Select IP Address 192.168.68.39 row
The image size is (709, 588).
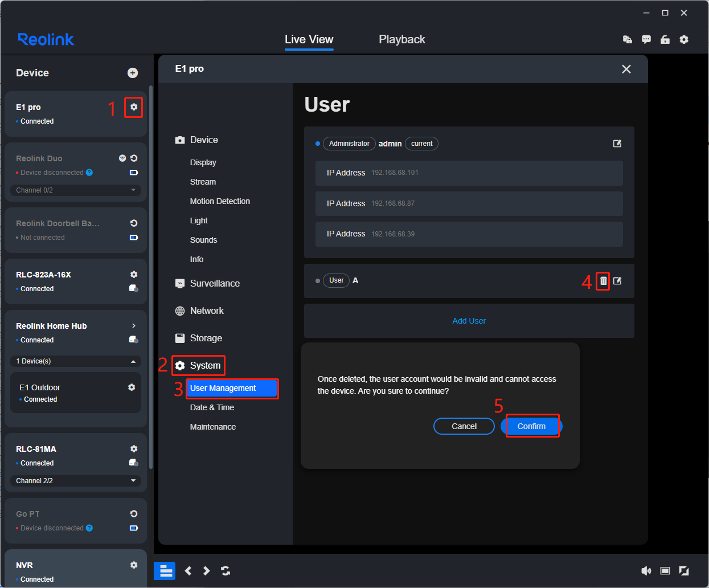pyautogui.click(x=469, y=234)
